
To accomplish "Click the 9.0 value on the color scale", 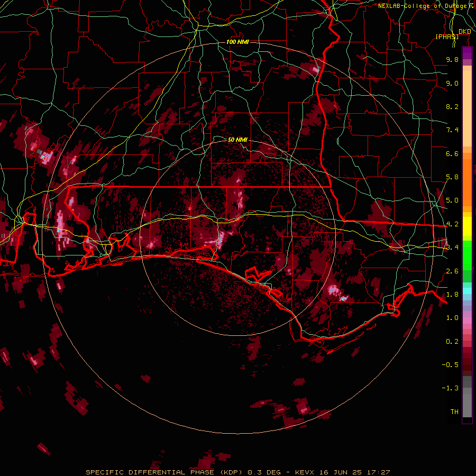I will 452,83.
